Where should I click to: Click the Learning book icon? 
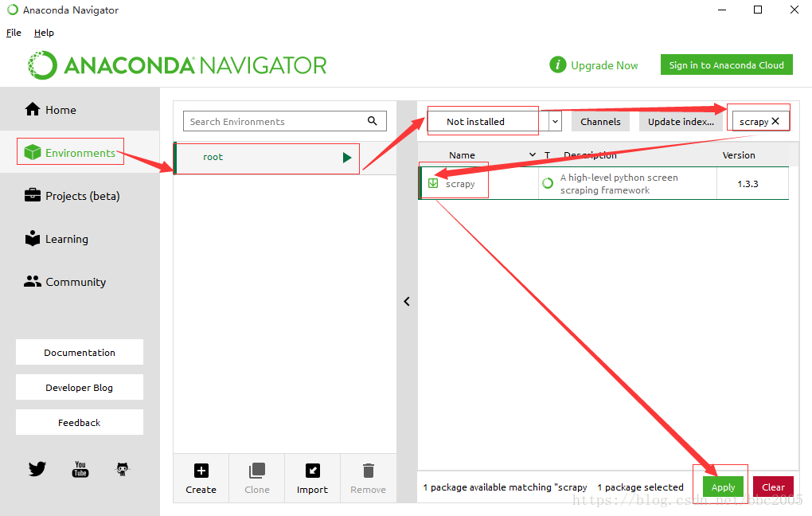click(33, 238)
